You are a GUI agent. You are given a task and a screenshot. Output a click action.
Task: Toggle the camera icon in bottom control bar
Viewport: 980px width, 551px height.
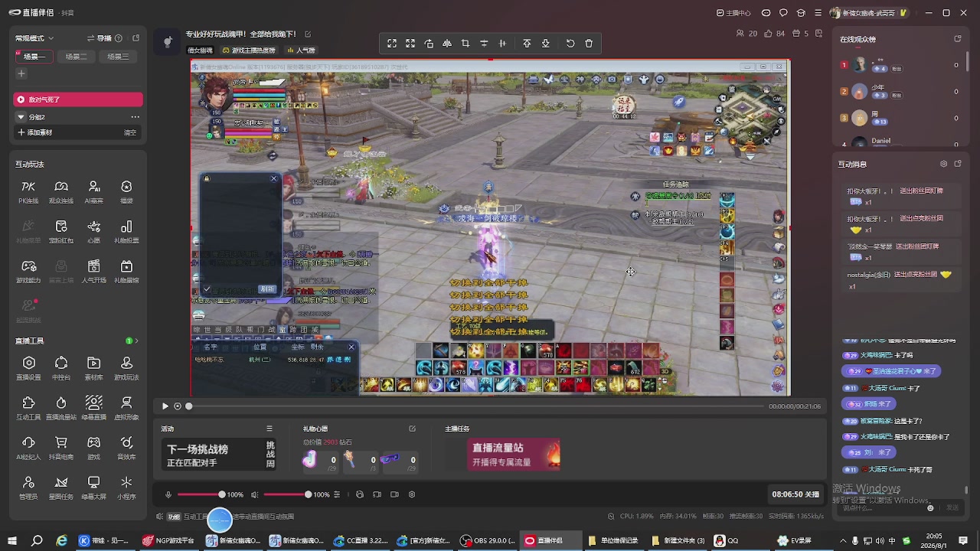(394, 494)
